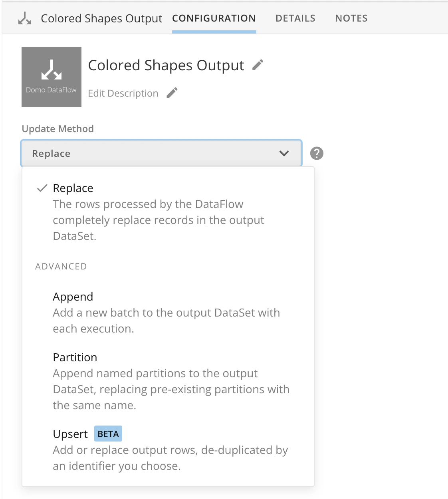Click the Colored Shapes Output heading

[166, 65]
